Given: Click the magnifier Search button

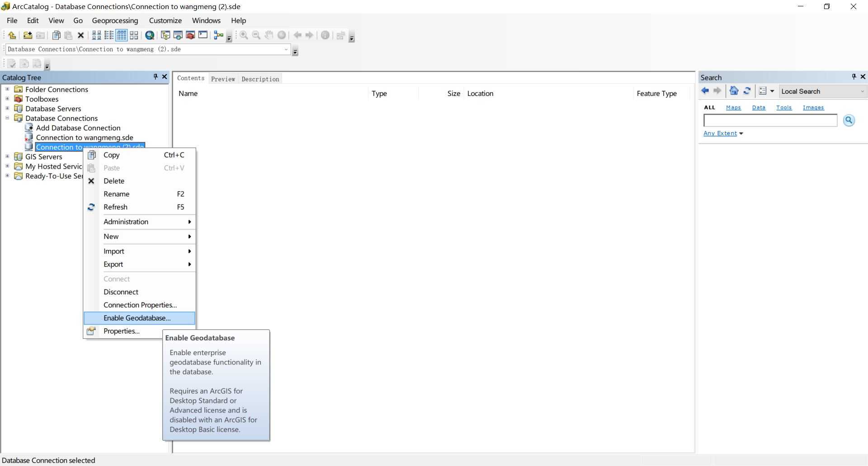Looking at the screenshot, I should point(849,120).
